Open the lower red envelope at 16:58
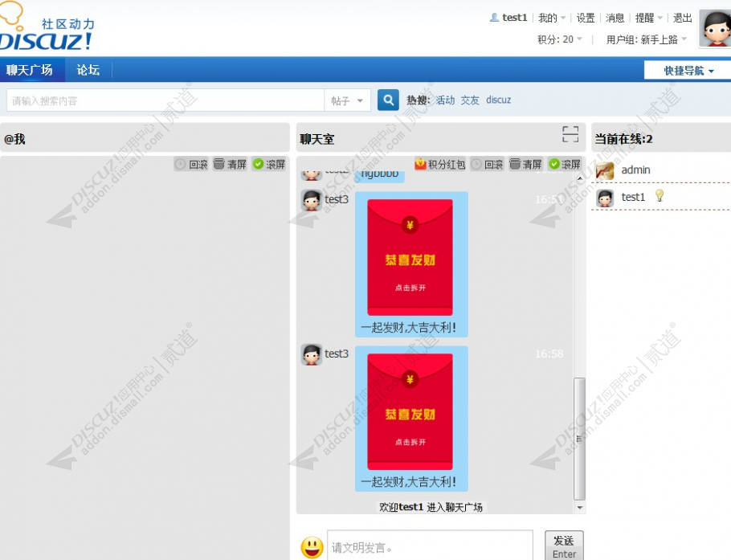This screenshot has width=731, height=560. 410,411
